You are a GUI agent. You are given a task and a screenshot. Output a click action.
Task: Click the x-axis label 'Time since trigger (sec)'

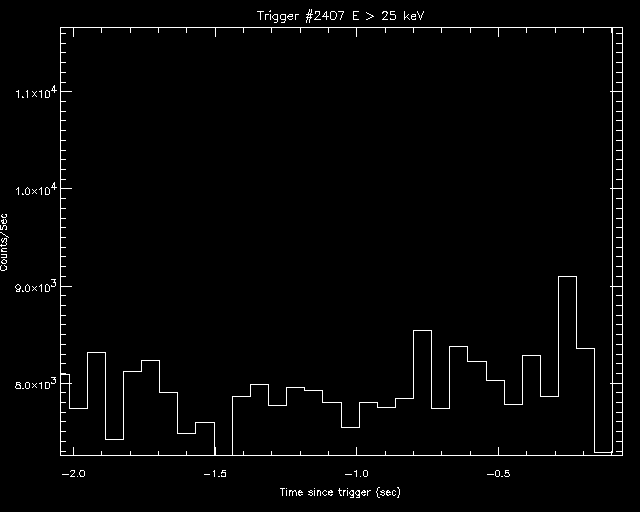pyautogui.click(x=340, y=492)
